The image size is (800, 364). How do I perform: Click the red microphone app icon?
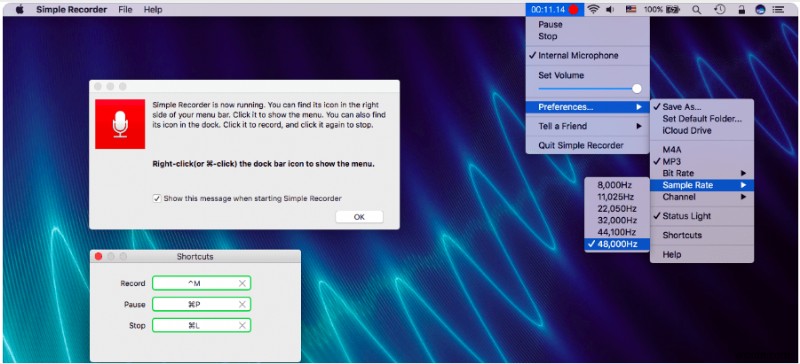120,124
